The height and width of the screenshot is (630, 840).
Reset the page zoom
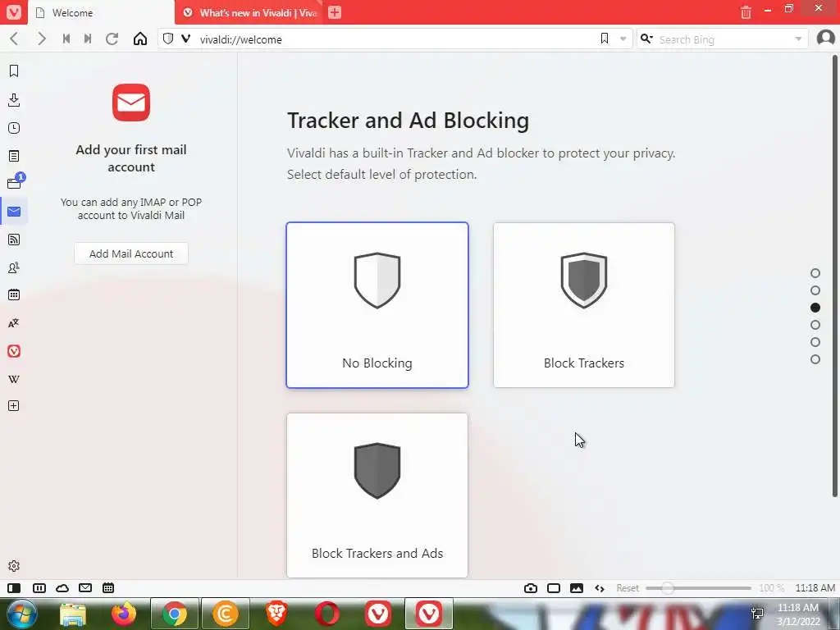click(x=628, y=588)
